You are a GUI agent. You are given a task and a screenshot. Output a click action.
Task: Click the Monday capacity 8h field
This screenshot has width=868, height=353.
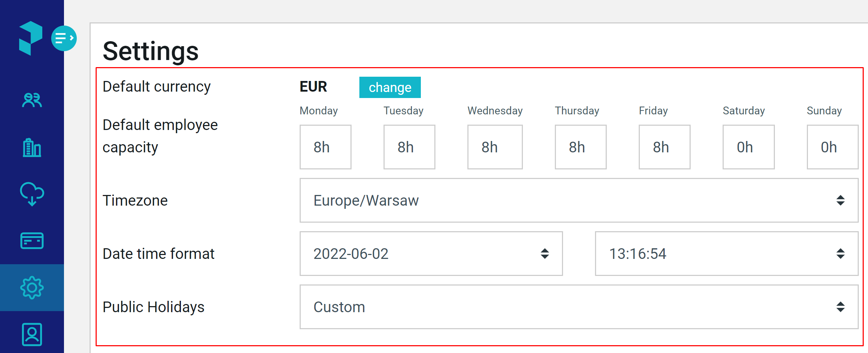[326, 147]
